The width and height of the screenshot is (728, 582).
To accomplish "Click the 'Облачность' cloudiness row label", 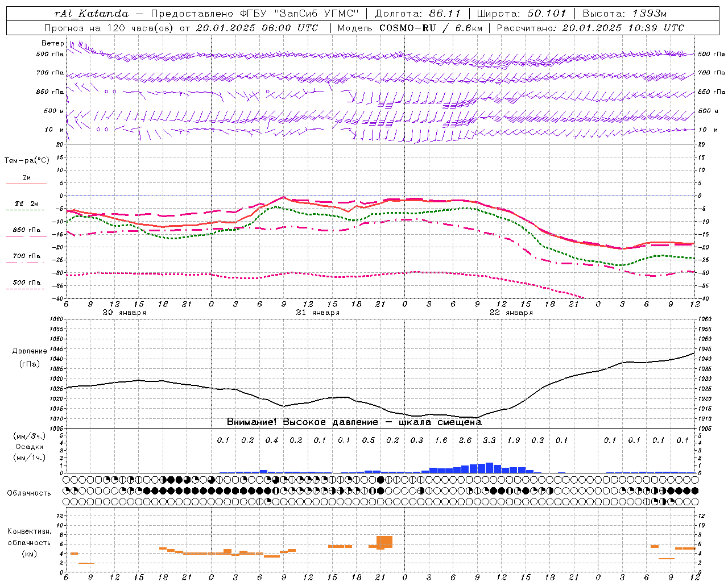I will (29, 493).
